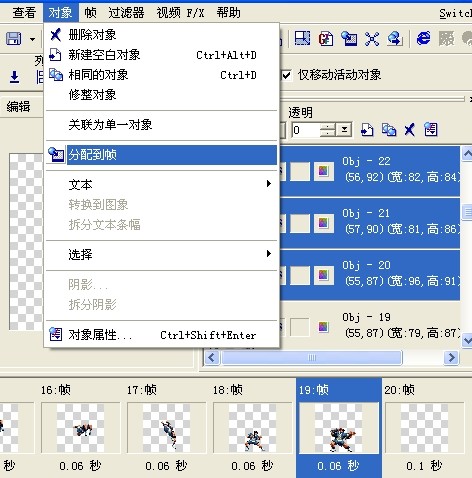Click the transparency spinner arrows
The width and height of the screenshot is (472, 478).
pos(328,130)
